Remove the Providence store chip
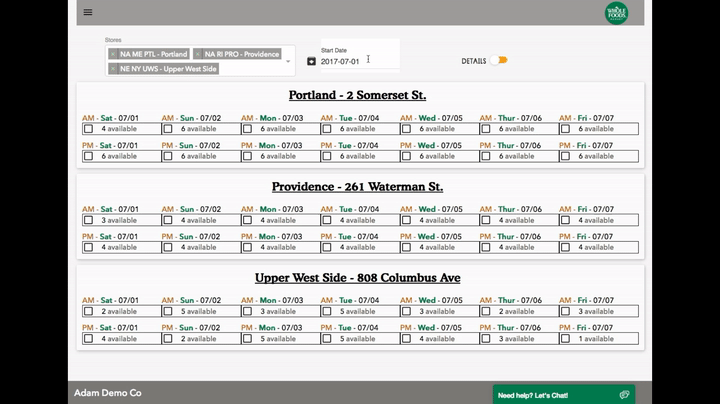Viewport: 720px width, 404px height. pos(199,54)
